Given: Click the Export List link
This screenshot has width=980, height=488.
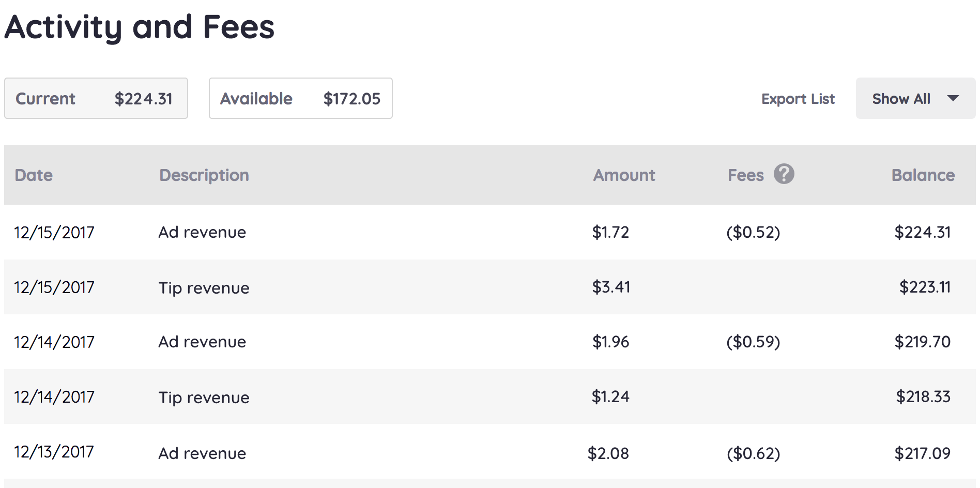Looking at the screenshot, I should (798, 99).
